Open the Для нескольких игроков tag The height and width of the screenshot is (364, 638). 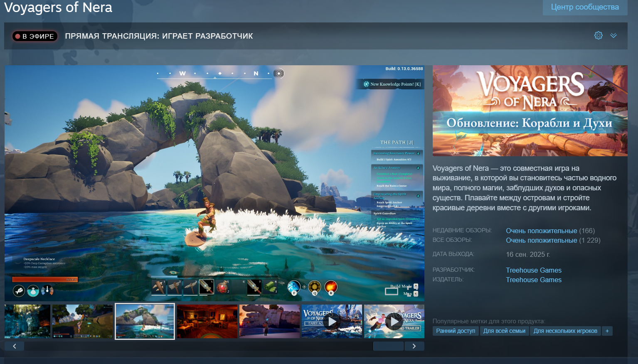565,331
